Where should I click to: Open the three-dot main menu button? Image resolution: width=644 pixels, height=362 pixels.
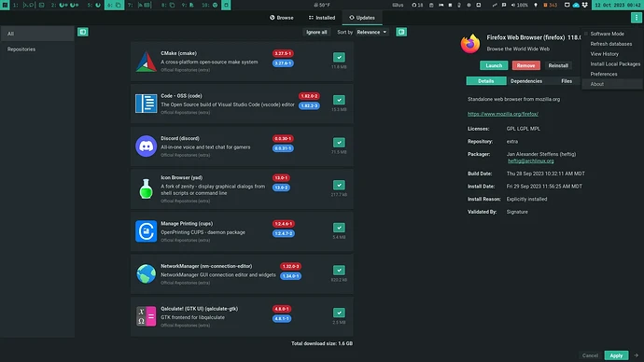point(637,18)
